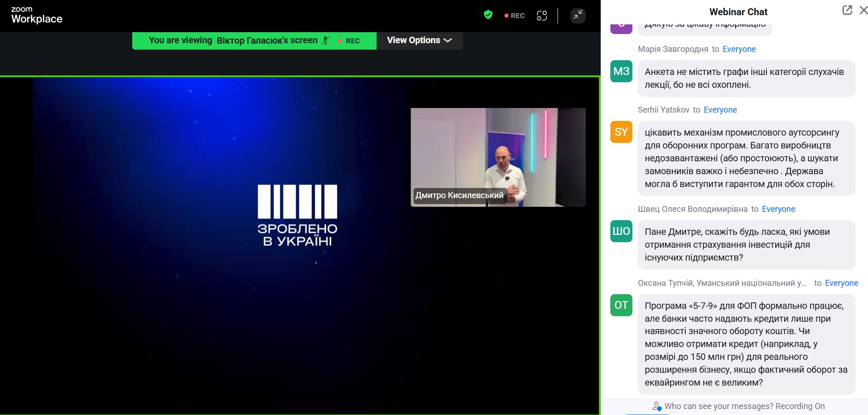Select message about 'механізм промислового аутсорсингу'
This screenshot has height=415, width=868.
coord(746,158)
